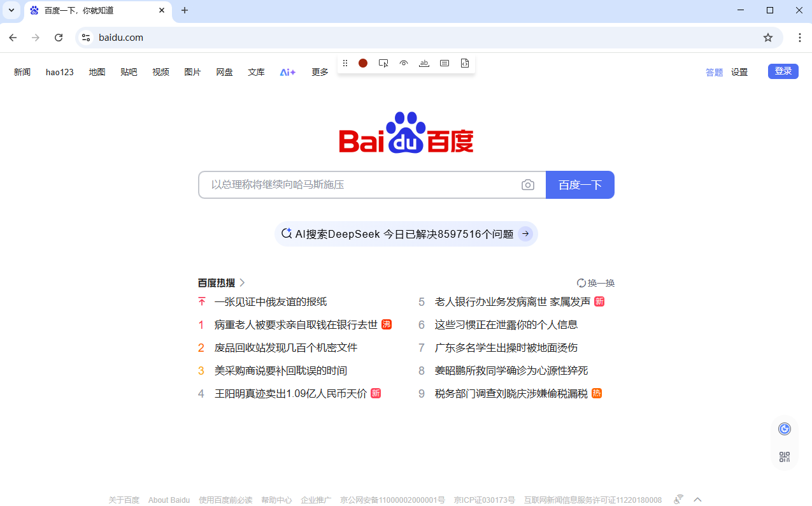Open the About Baidu footer link
This screenshot has width=812, height=506.
tap(169, 500)
